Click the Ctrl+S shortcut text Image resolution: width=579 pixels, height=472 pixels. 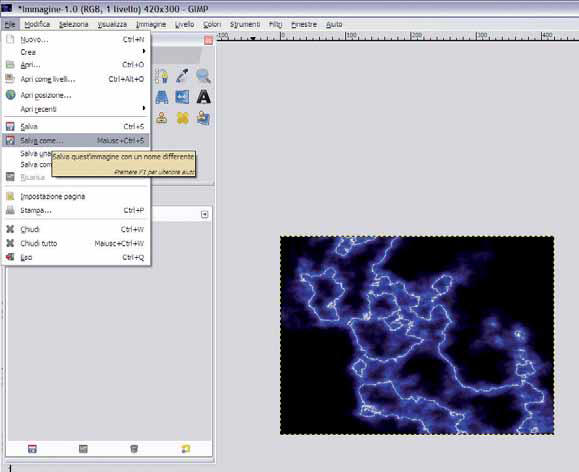click(x=134, y=127)
